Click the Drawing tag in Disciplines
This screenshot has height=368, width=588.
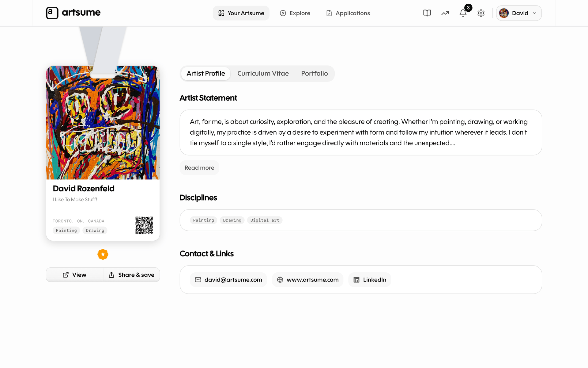(x=232, y=220)
